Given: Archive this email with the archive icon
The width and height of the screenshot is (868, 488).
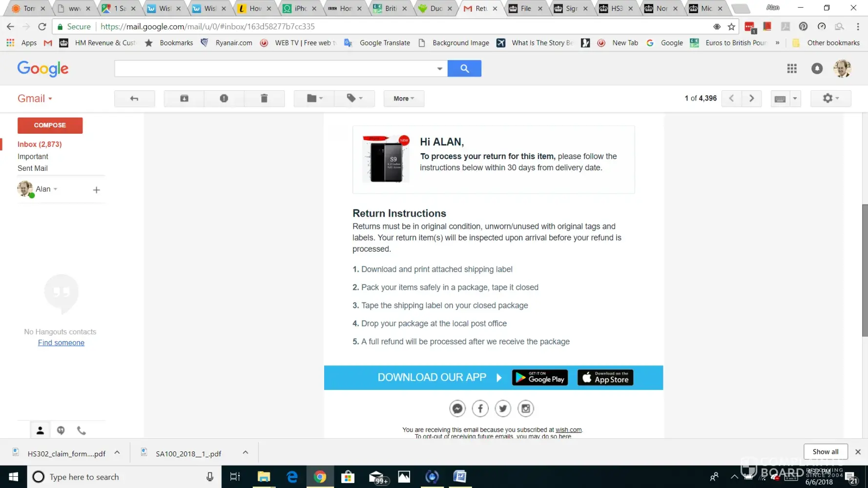Looking at the screenshot, I should [184, 99].
